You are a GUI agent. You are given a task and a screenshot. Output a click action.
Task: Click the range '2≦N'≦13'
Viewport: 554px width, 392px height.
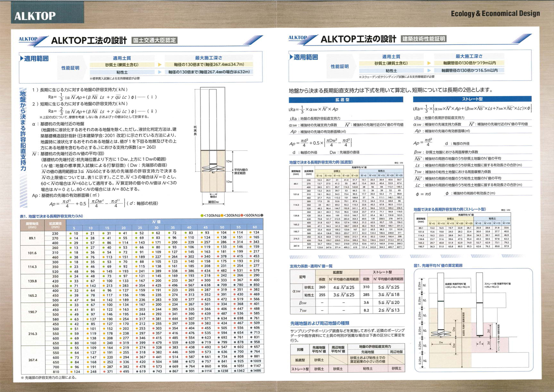pos(389,310)
